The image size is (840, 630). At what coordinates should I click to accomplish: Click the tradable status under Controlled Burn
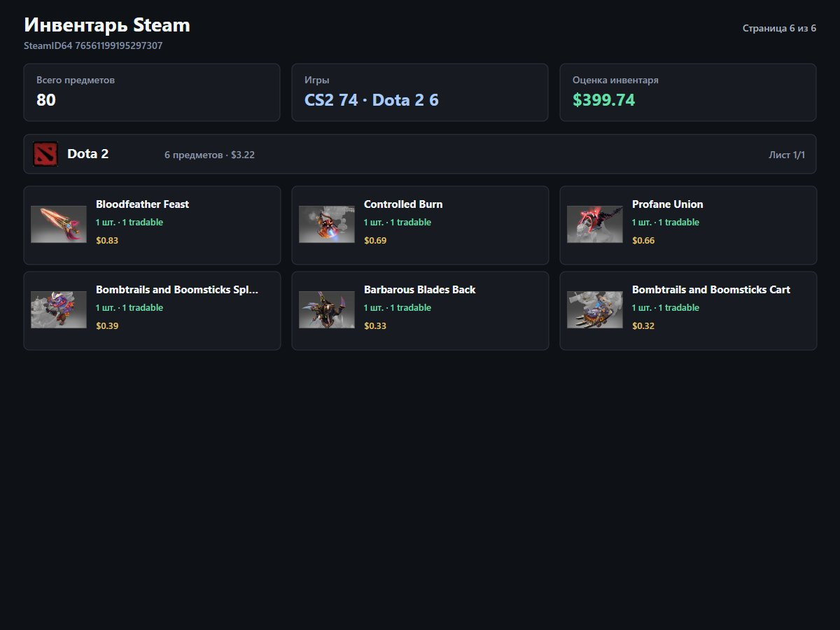[x=398, y=223]
